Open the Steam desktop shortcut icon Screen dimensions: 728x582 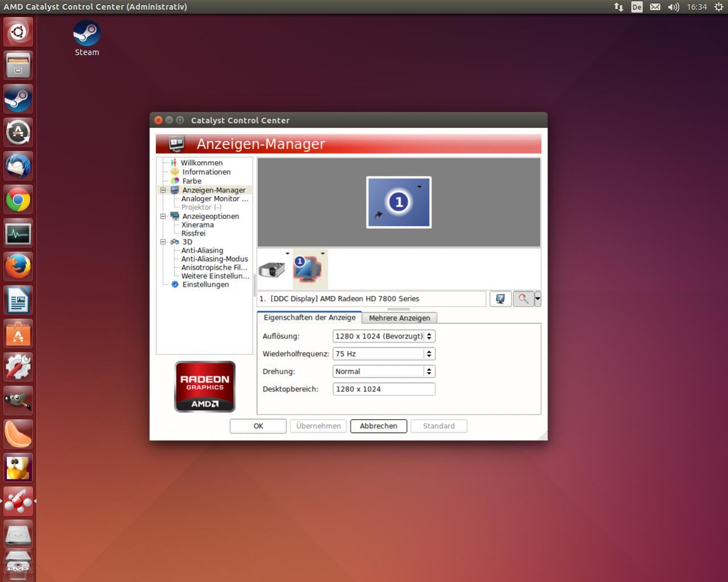click(x=87, y=34)
